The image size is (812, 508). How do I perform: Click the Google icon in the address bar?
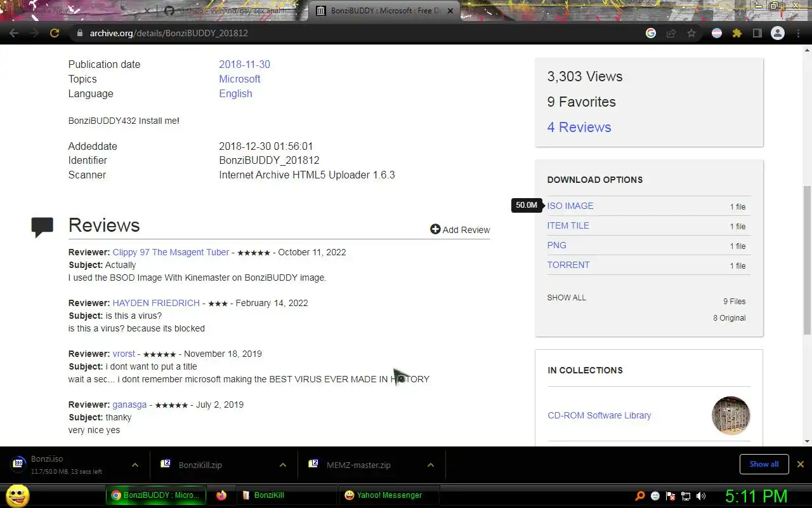tap(651, 33)
